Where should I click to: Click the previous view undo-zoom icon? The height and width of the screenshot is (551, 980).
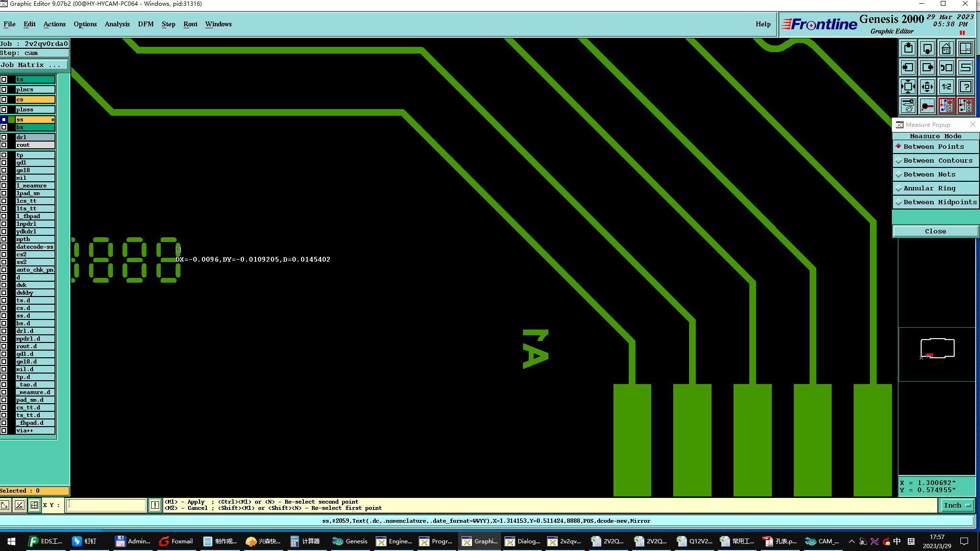tap(946, 68)
